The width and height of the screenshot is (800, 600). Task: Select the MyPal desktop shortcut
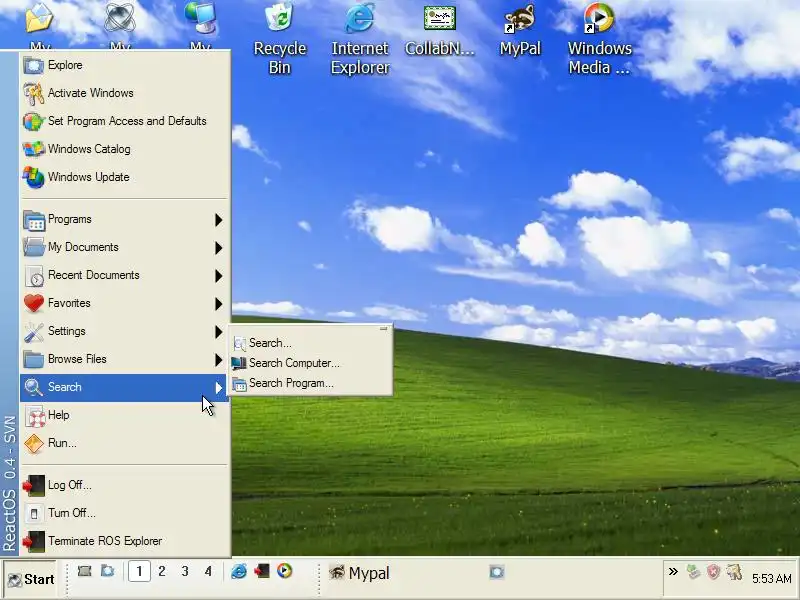(520, 30)
